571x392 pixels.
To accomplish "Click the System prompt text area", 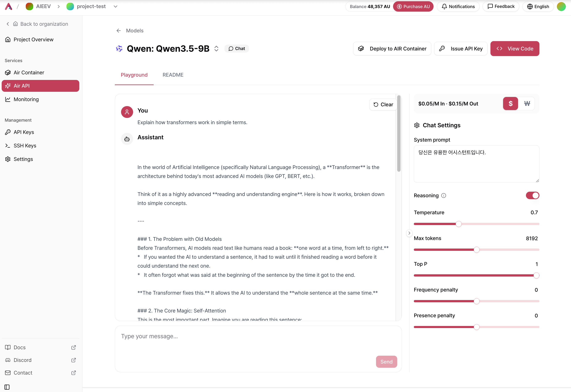I will pyautogui.click(x=476, y=164).
